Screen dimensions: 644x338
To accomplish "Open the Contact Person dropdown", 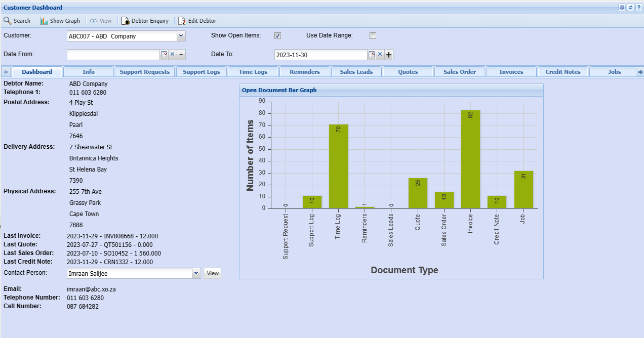I will point(196,273).
